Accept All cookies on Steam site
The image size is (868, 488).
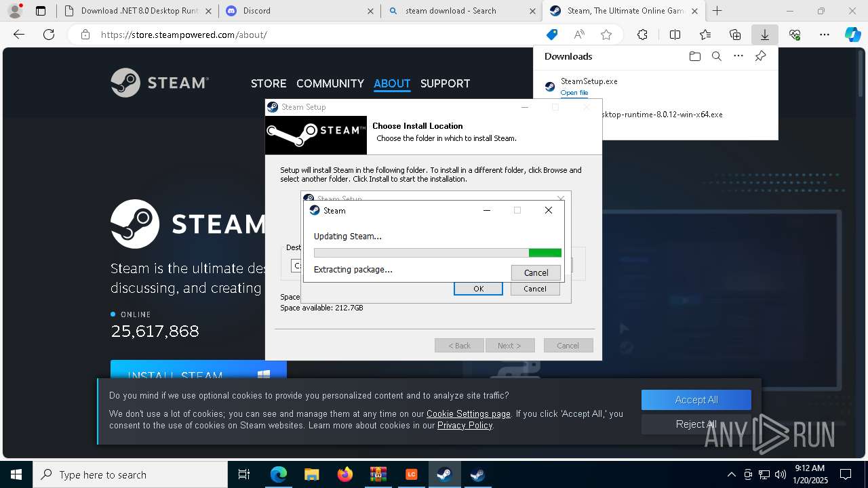[696, 400]
